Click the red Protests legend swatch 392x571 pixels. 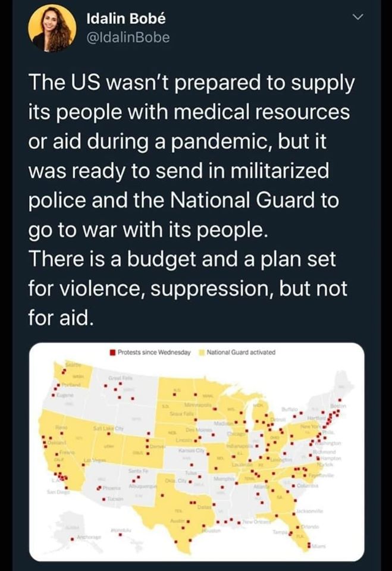point(112,353)
